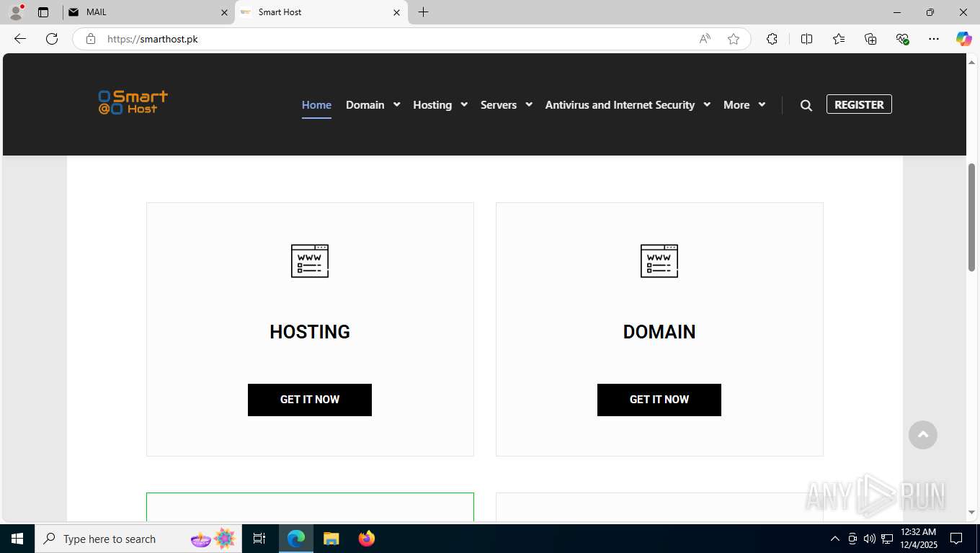Go to the Home nav item
The height and width of the screenshot is (553, 980).
(316, 105)
